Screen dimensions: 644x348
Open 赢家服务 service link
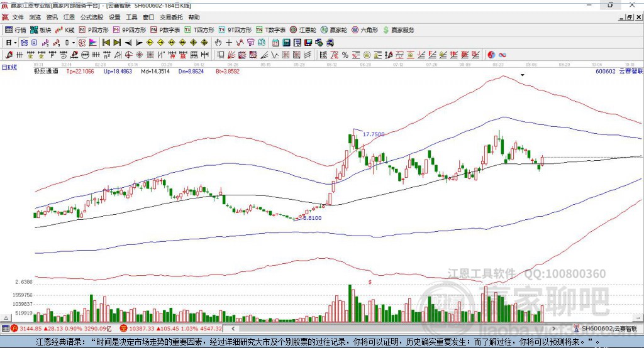click(398, 30)
